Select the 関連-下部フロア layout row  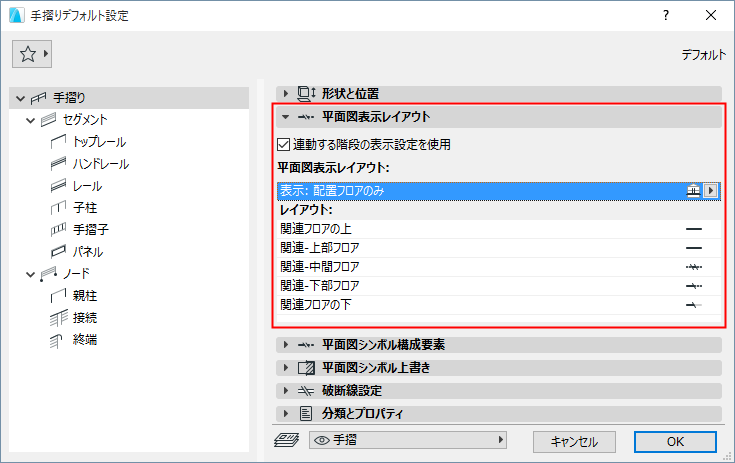click(x=499, y=286)
